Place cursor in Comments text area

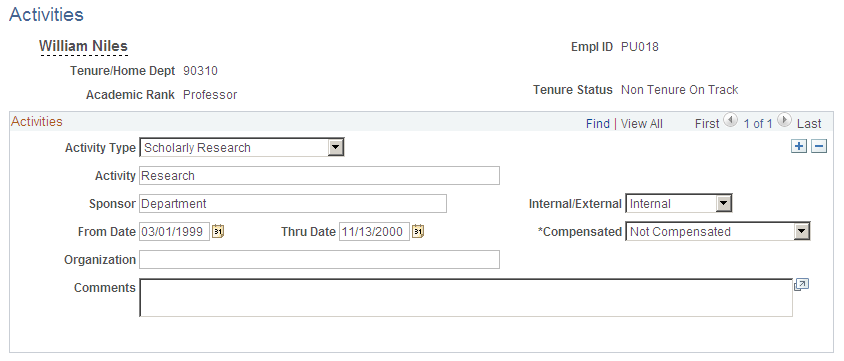click(x=466, y=298)
